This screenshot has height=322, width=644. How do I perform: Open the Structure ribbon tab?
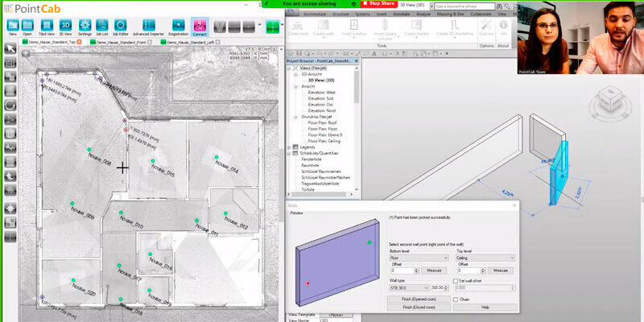pyautogui.click(x=341, y=14)
